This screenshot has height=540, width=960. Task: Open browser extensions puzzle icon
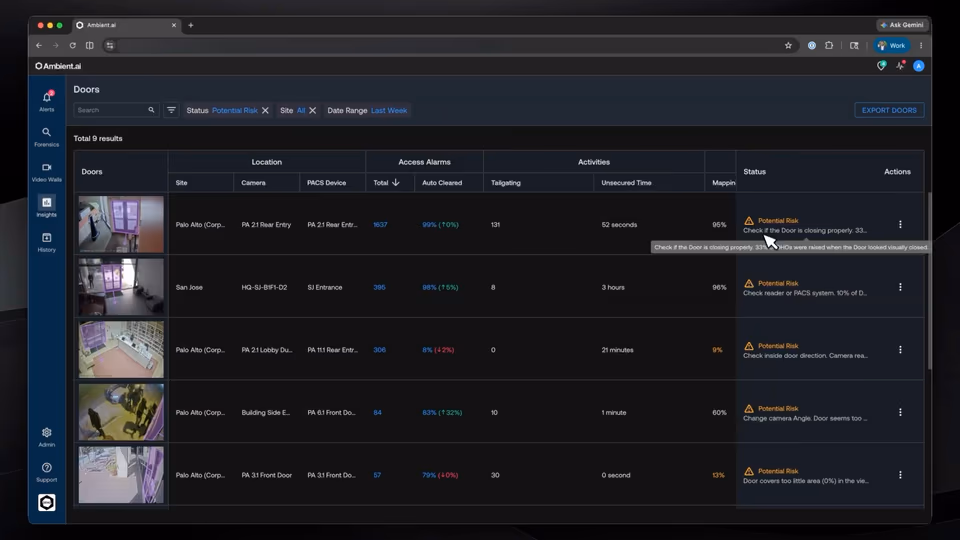(829, 45)
